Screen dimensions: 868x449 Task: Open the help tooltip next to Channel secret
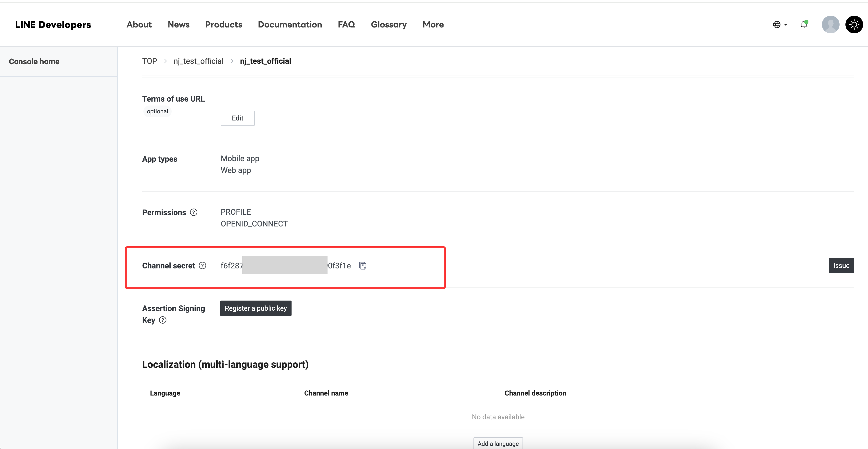[202, 266]
